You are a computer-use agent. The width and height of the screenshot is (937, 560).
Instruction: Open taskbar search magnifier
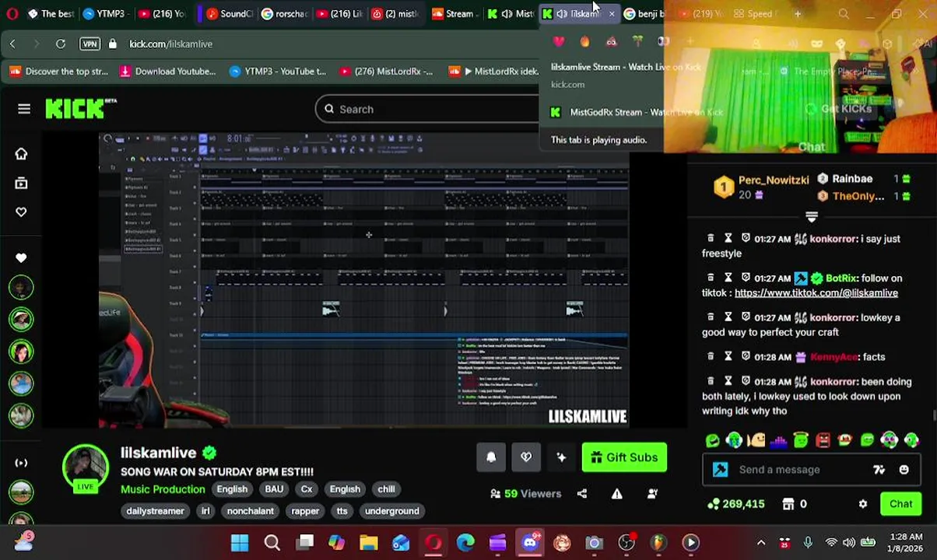click(272, 543)
